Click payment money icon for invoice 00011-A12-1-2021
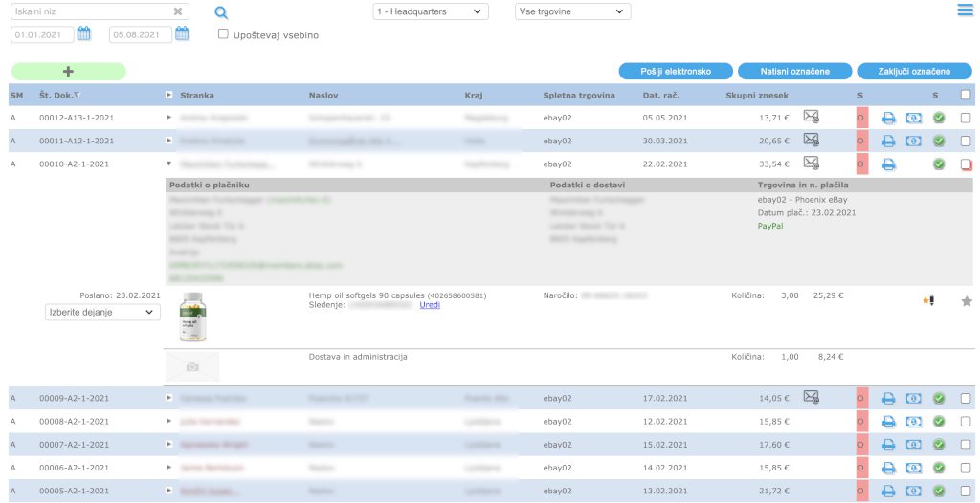This screenshot has height=503, width=980. [914, 141]
